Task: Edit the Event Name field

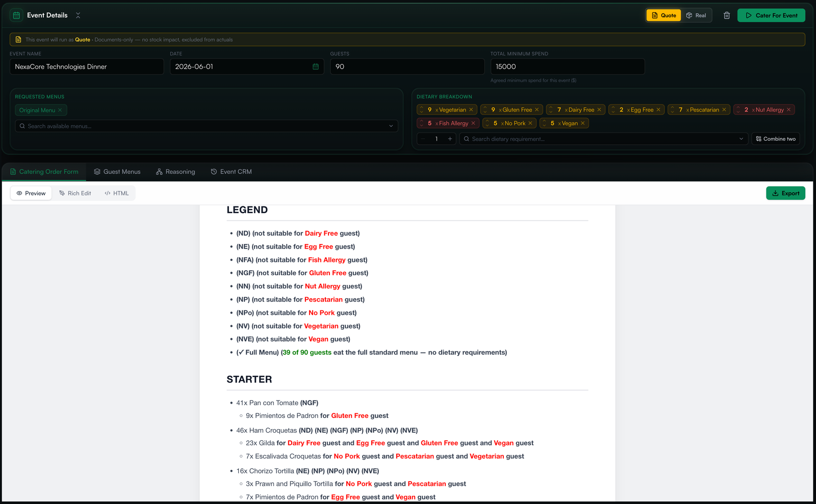Action: pyautogui.click(x=87, y=67)
